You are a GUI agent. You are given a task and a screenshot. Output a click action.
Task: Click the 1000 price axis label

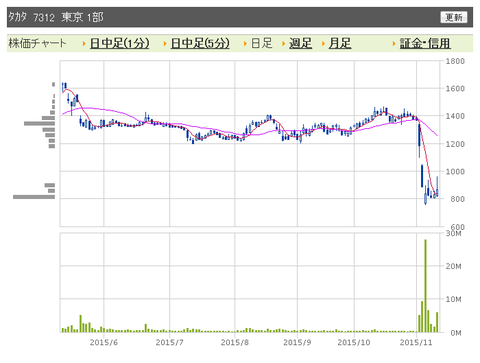coord(455,171)
